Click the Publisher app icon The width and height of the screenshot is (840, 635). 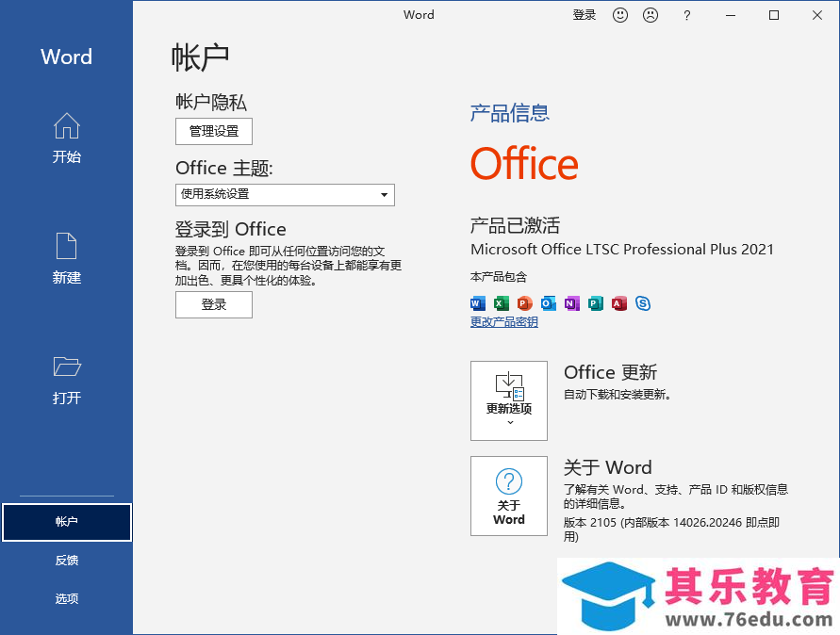595,303
